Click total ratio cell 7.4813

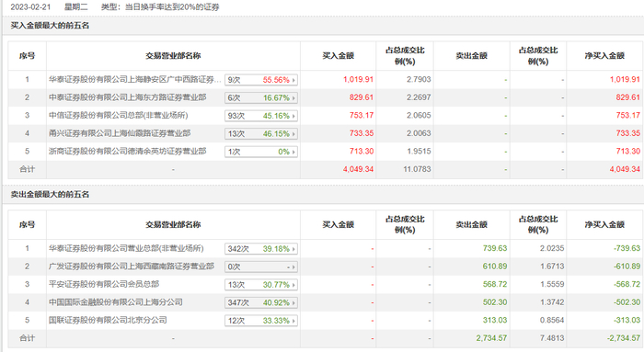tap(552, 338)
